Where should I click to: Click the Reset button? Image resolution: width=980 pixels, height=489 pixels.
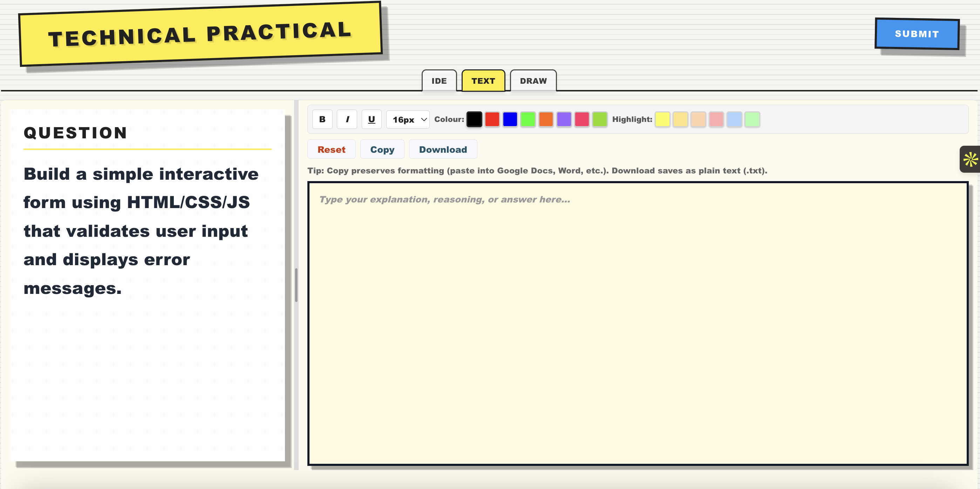pos(331,150)
